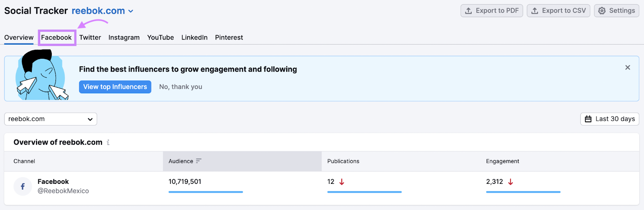Image resolution: width=644 pixels, height=210 pixels.
Task: Click the Facebook channel logo icon
Action: coord(23,186)
